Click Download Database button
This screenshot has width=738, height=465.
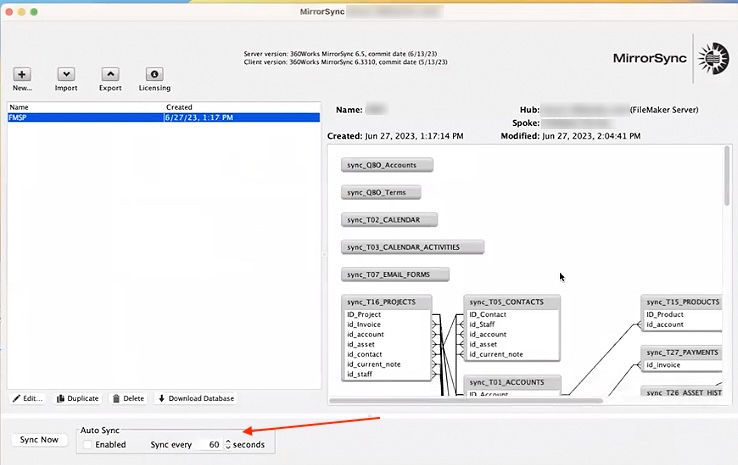196,398
